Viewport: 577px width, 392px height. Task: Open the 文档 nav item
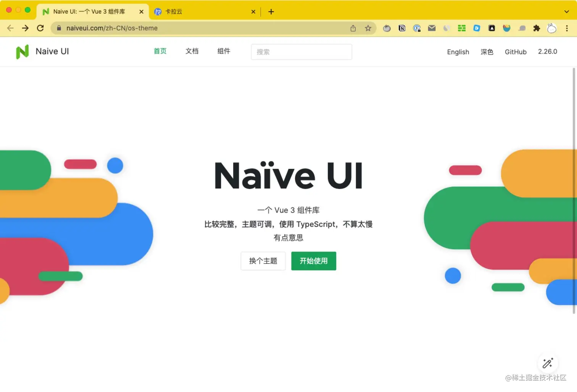[x=192, y=51]
